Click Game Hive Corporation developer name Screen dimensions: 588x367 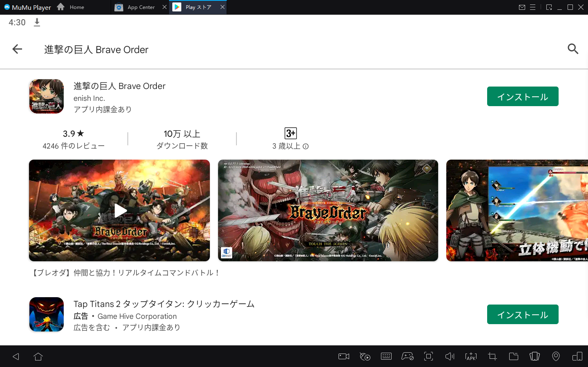point(137,316)
